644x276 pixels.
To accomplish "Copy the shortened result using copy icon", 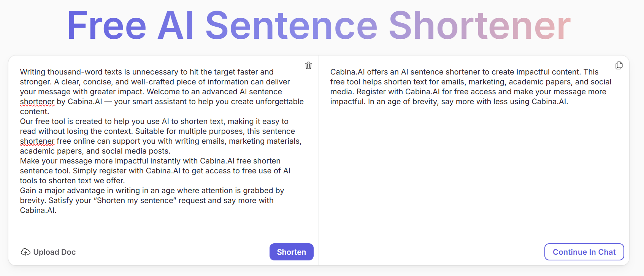I will [x=619, y=65].
